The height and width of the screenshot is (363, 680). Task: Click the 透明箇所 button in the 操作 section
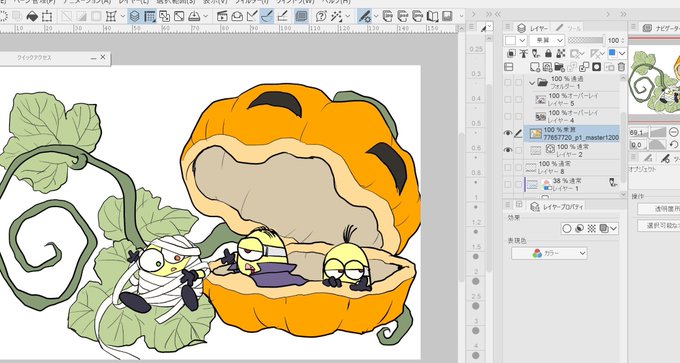tap(659, 209)
